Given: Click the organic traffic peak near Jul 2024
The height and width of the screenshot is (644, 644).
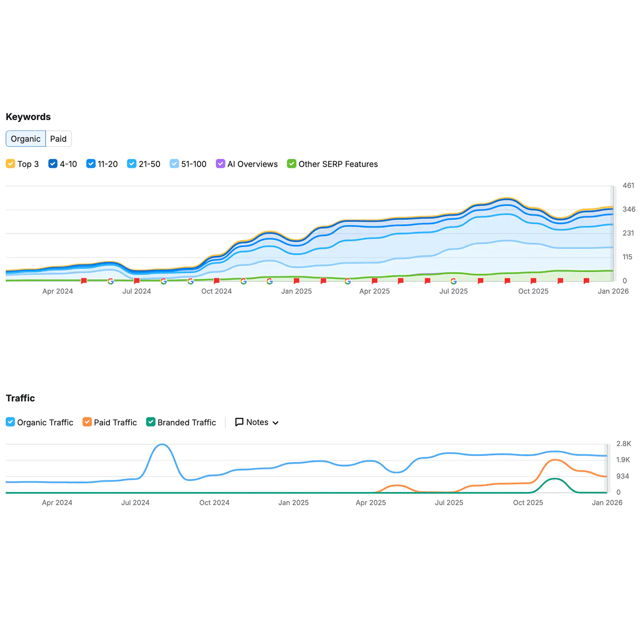Looking at the screenshot, I should point(162,444).
